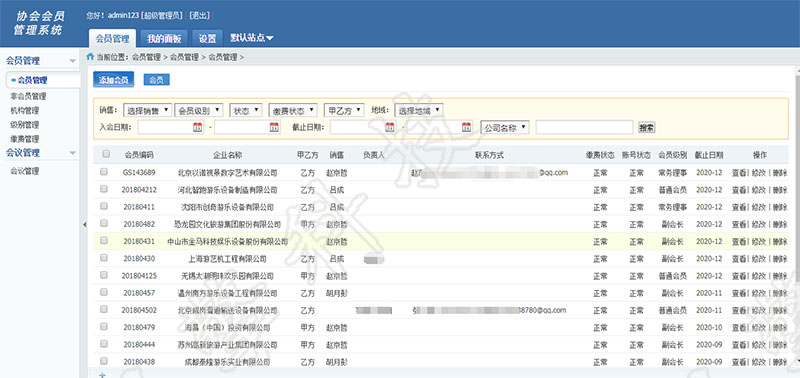The width and height of the screenshot is (800, 378).
Task: Open the 会员级别 filter dropdown
Action: [198, 110]
